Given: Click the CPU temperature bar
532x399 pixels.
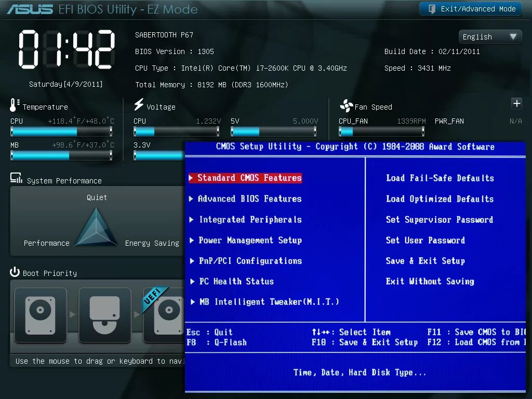Looking at the screenshot, I should [x=61, y=131].
